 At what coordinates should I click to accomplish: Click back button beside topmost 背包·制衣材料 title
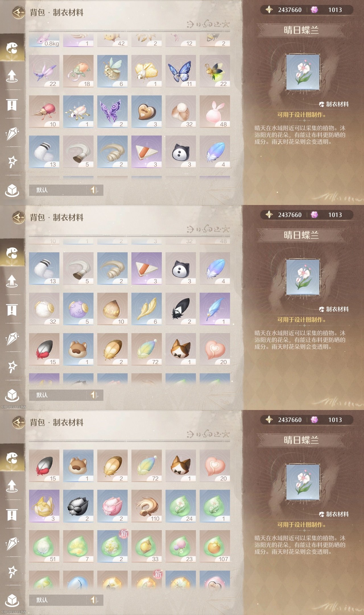[x=19, y=13]
